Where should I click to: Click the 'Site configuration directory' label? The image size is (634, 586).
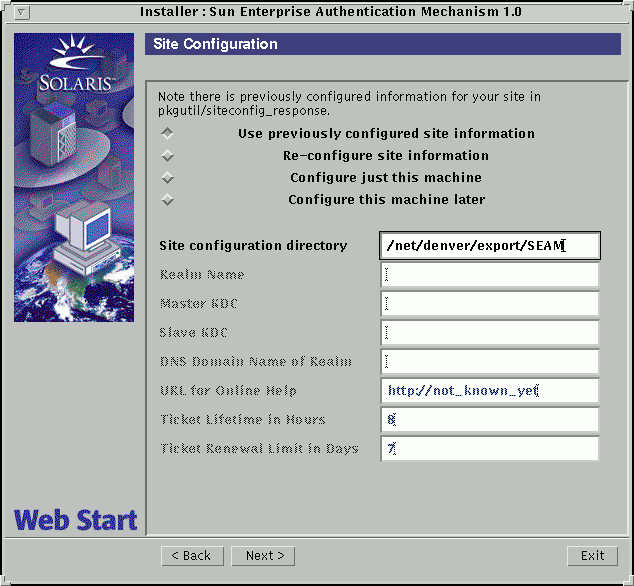(253, 246)
